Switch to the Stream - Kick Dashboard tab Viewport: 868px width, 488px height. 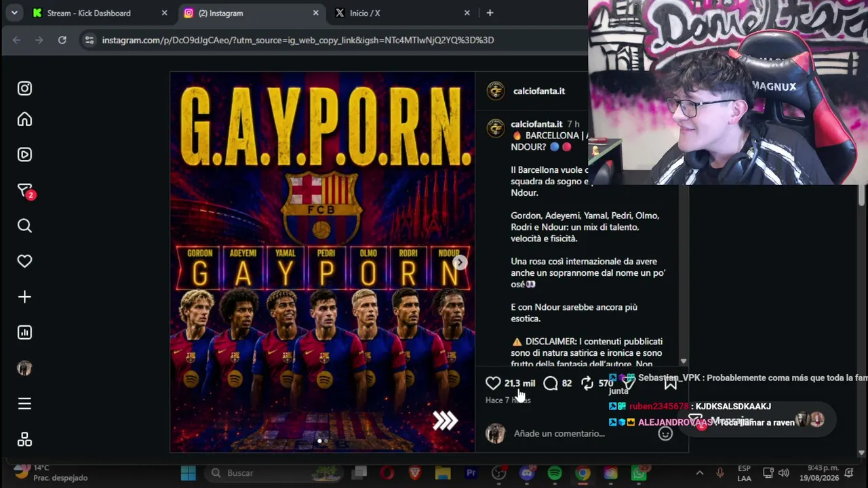[100, 13]
